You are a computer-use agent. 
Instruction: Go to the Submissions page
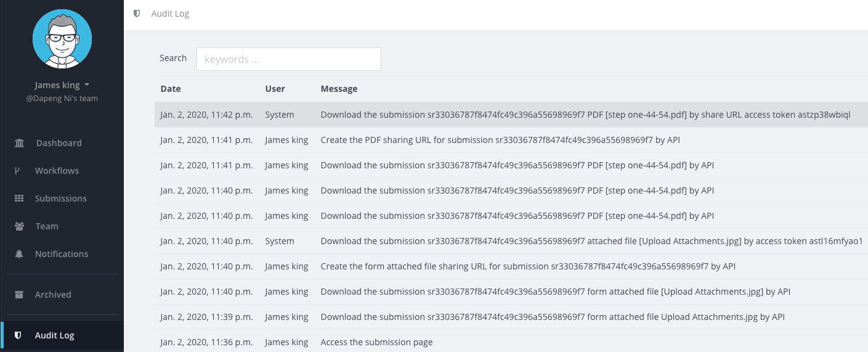coord(60,199)
